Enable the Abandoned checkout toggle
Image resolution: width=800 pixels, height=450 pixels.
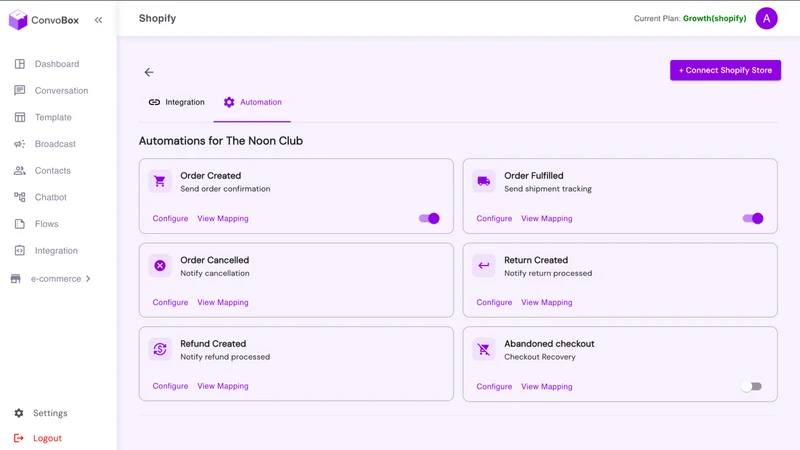(x=752, y=386)
